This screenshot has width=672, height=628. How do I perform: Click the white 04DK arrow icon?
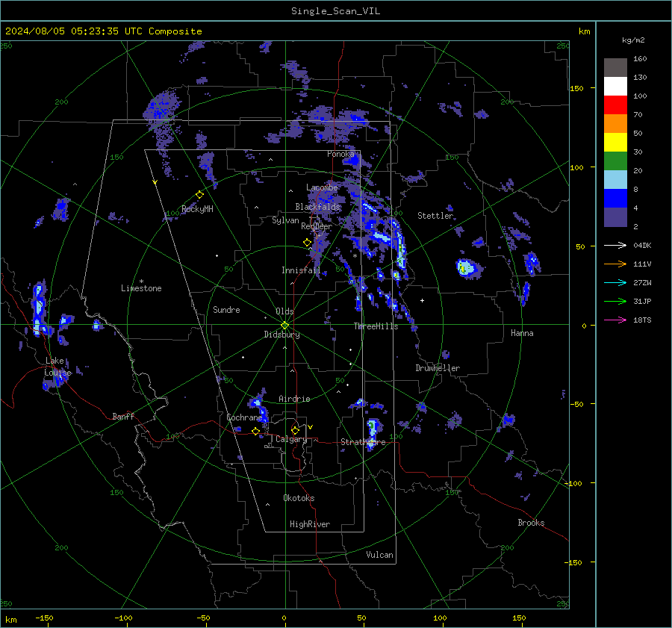(x=615, y=245)
